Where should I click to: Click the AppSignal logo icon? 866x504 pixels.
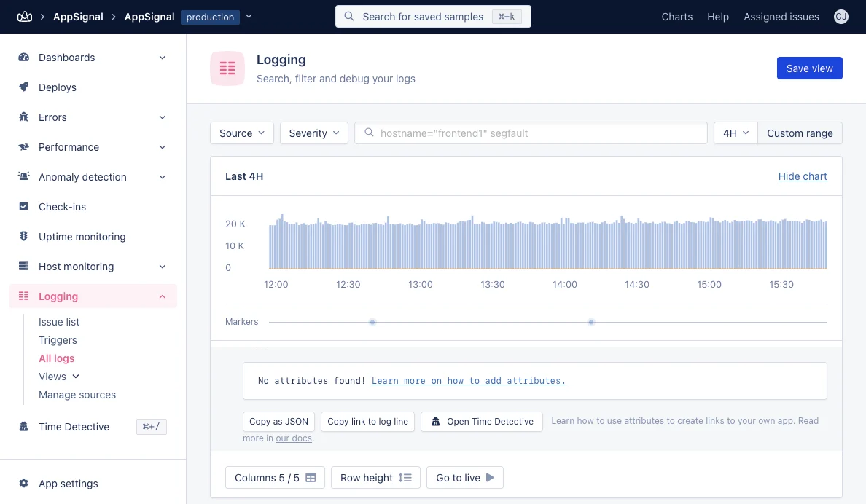pos(24,17)
